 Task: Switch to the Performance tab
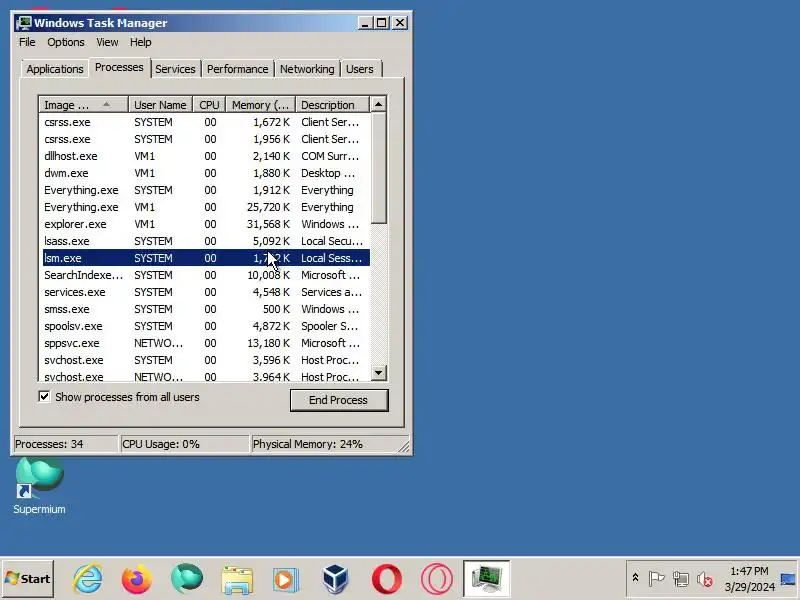tap(237, 69)
